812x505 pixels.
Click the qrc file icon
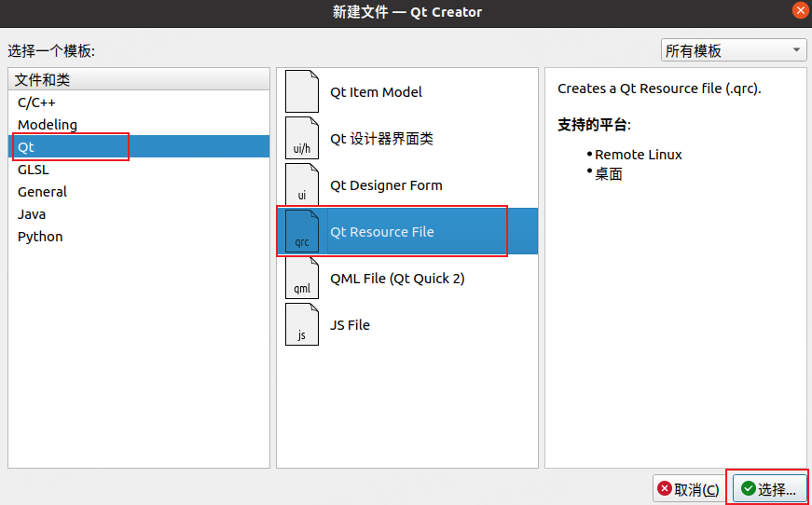click(x=302, y=231)
